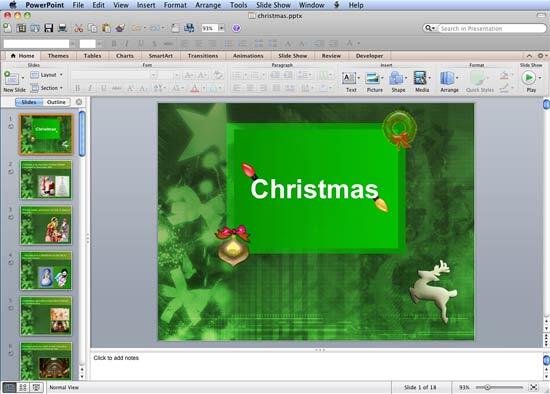
Task: Click the New Slide icon
Action: tap(11, 78)
